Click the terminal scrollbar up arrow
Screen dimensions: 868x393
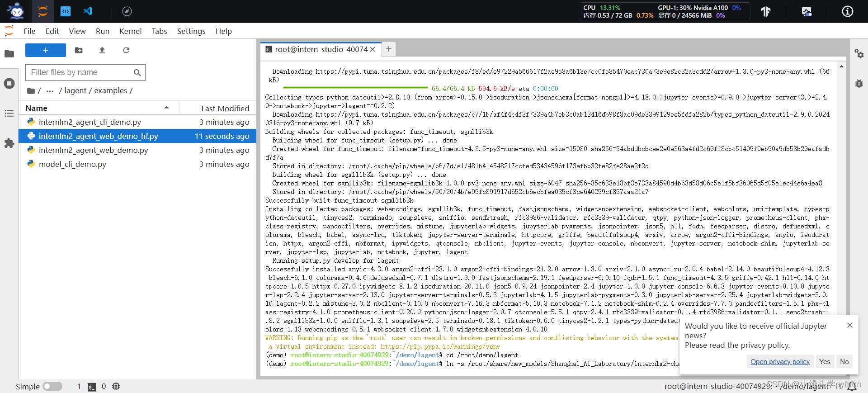[x=841, y=66]
